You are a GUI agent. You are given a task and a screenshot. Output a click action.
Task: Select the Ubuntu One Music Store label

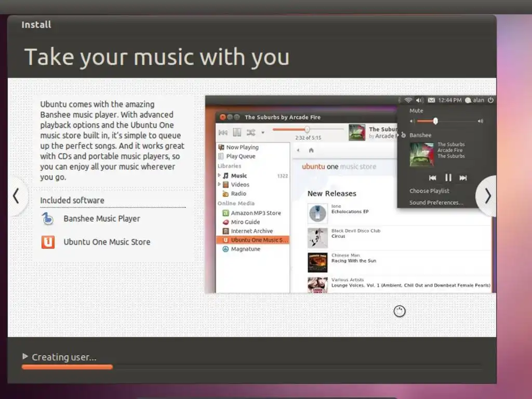(107, 242)
